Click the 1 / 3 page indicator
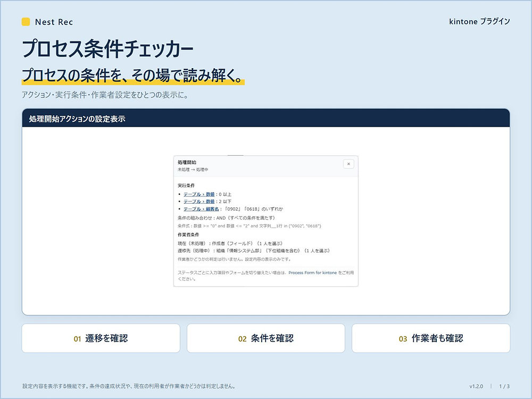Screen dimensions: 532x399 click(504, 386)
